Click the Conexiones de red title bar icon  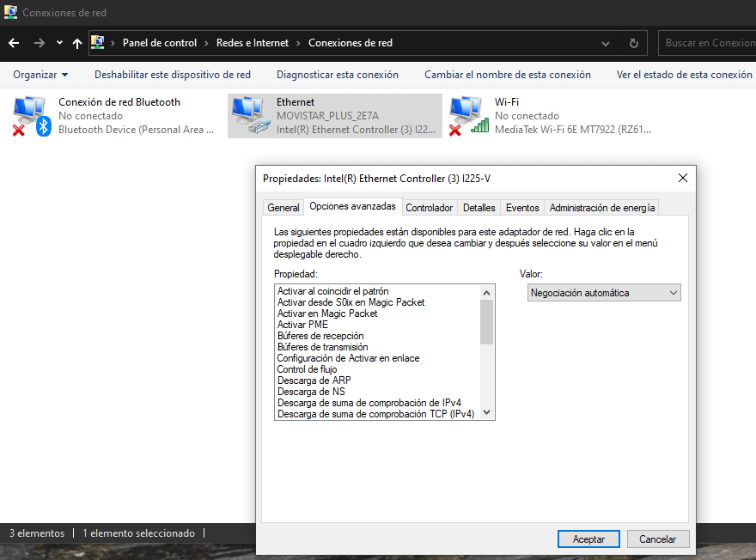(10, 12)
